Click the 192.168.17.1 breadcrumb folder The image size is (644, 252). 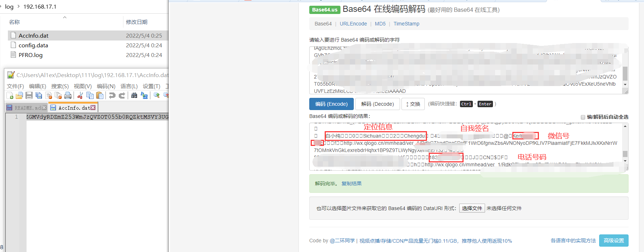(40, 6)
